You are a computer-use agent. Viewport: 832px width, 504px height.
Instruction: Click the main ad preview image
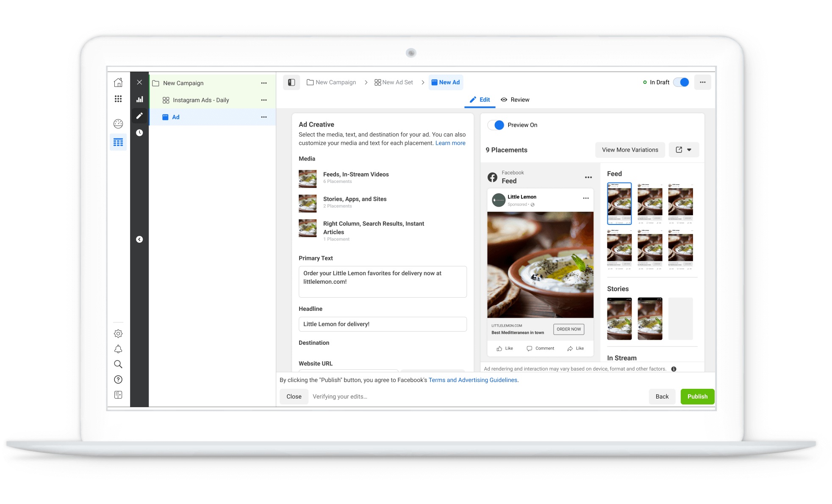[x=540, y=265]
